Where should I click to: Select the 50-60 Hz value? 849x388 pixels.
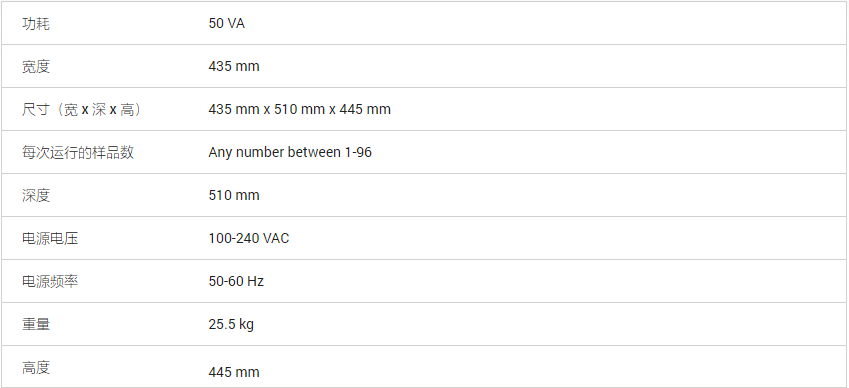pyautogui.click(x=236, y=281)
